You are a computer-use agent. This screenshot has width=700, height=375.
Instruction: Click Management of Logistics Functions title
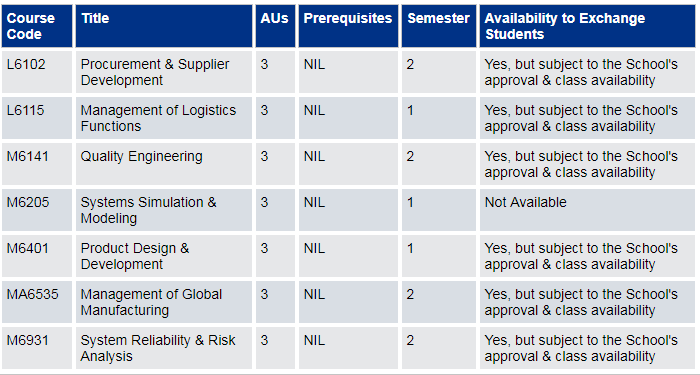point(158,118)
